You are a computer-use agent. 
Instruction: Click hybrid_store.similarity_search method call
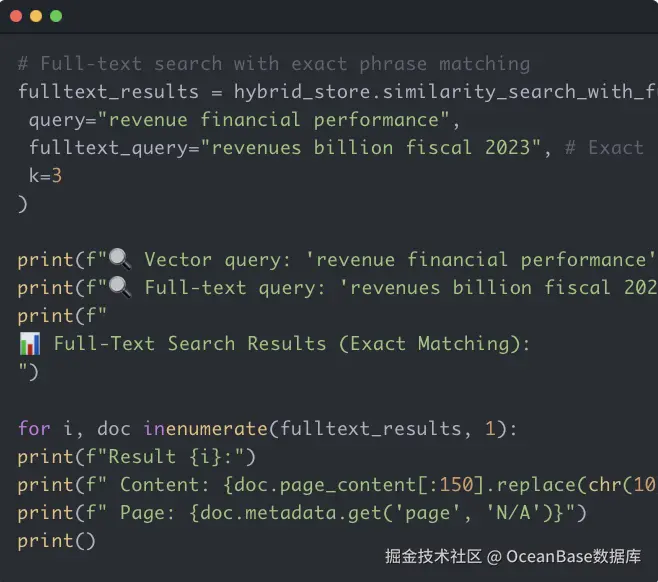click(440, 92)
